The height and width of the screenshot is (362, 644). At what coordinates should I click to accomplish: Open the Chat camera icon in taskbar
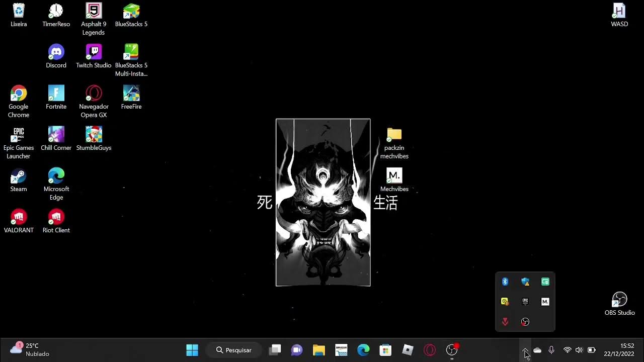coord(297,350)
